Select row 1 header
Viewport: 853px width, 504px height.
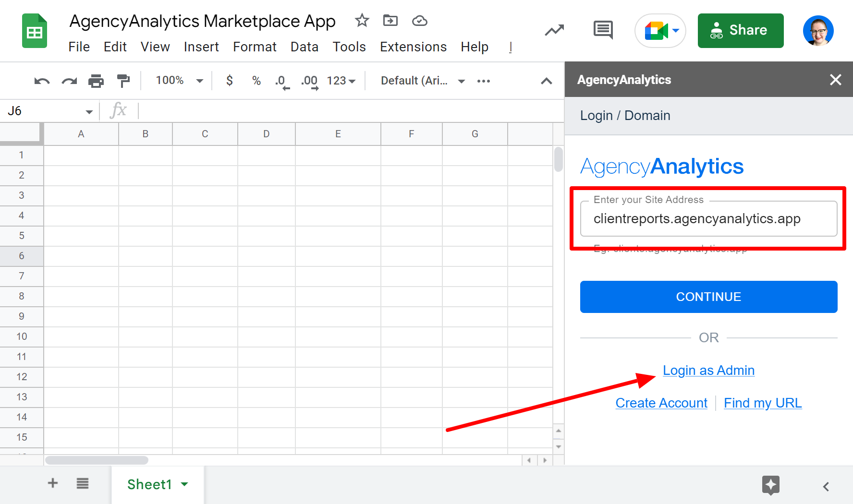[x=22, y=155]
